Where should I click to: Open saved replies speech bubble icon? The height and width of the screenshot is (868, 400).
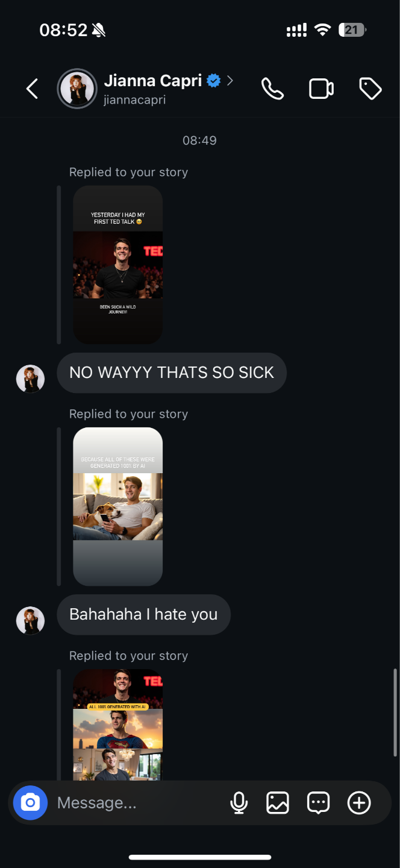pos(318,803)
